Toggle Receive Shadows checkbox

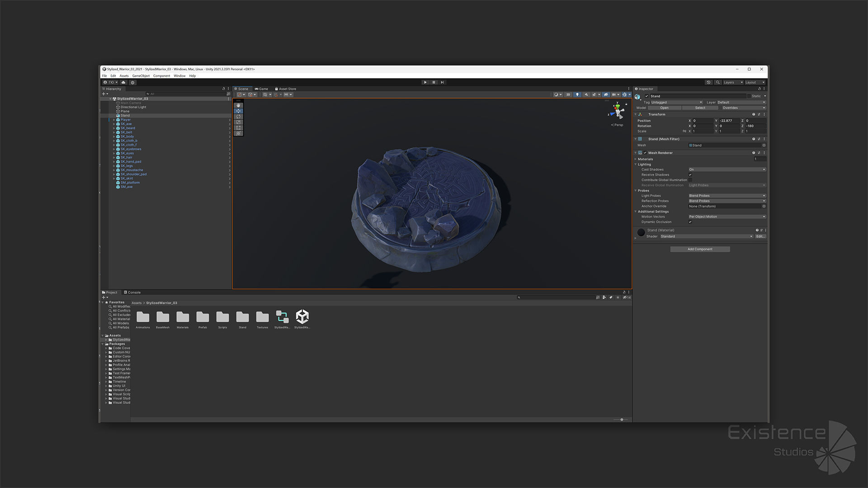click(690, 175)
